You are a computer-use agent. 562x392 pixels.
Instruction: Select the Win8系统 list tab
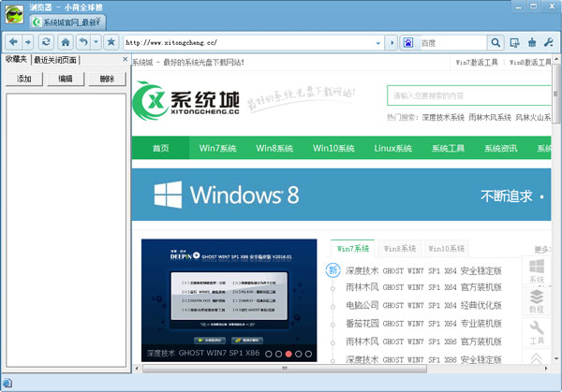(400, 249)
